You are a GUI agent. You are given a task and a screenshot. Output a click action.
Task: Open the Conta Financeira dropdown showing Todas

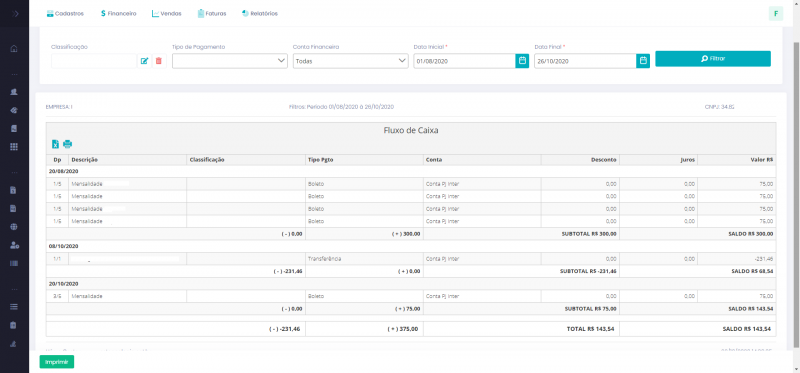coord(351,61)
